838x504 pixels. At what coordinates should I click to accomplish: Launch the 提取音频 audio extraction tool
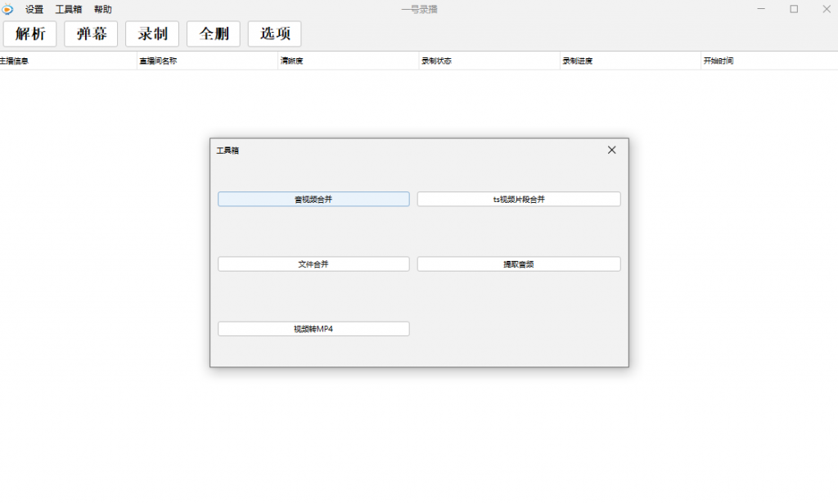[x=519, y=264]
